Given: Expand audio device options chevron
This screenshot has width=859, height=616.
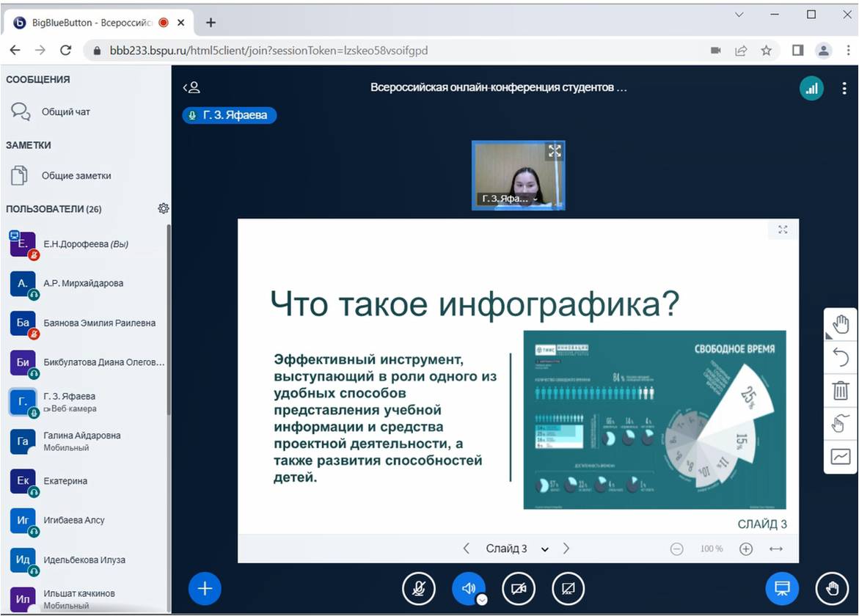Looking at the screenshot, I should tap(482, 599).
